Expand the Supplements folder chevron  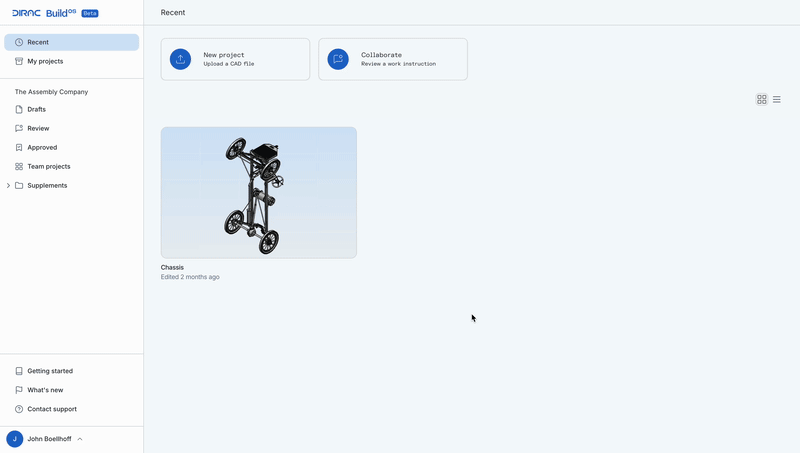(x=8, y=185)
